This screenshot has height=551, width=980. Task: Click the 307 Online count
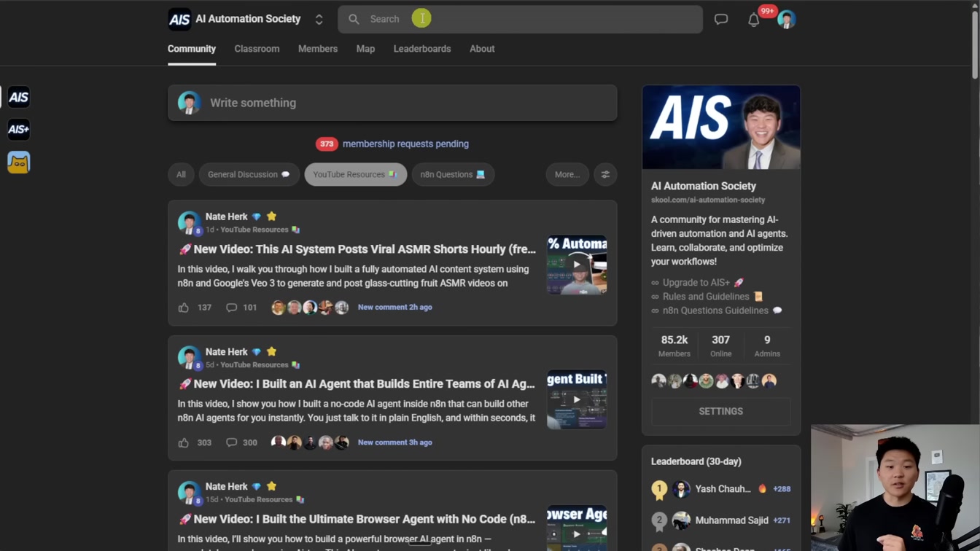point(721,346)
